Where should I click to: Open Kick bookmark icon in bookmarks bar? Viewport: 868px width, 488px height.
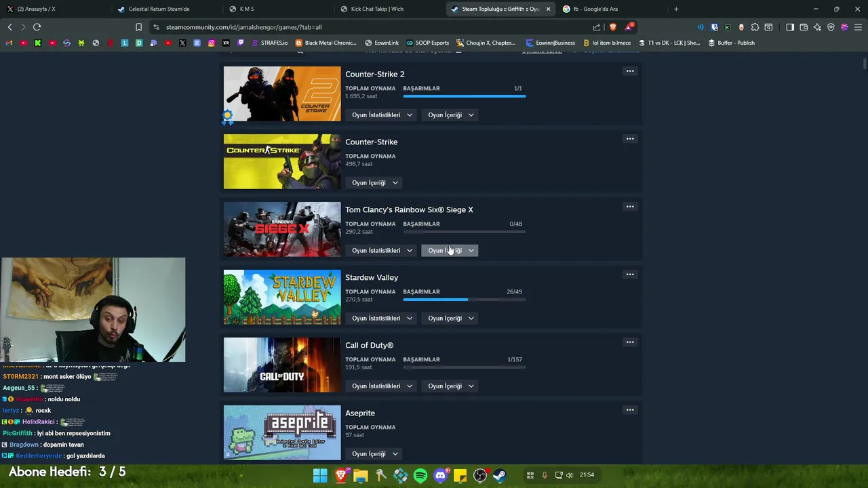(x=38, y=43)
